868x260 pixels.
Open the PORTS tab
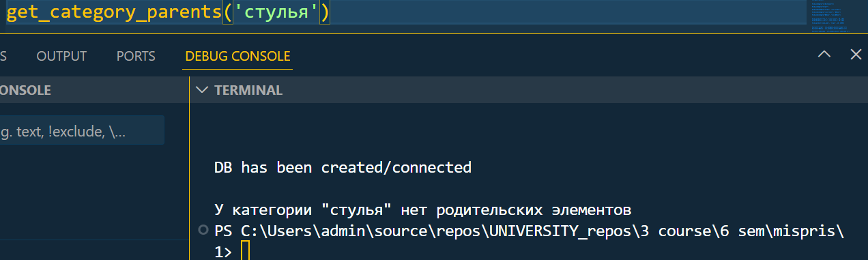point(136,56)
